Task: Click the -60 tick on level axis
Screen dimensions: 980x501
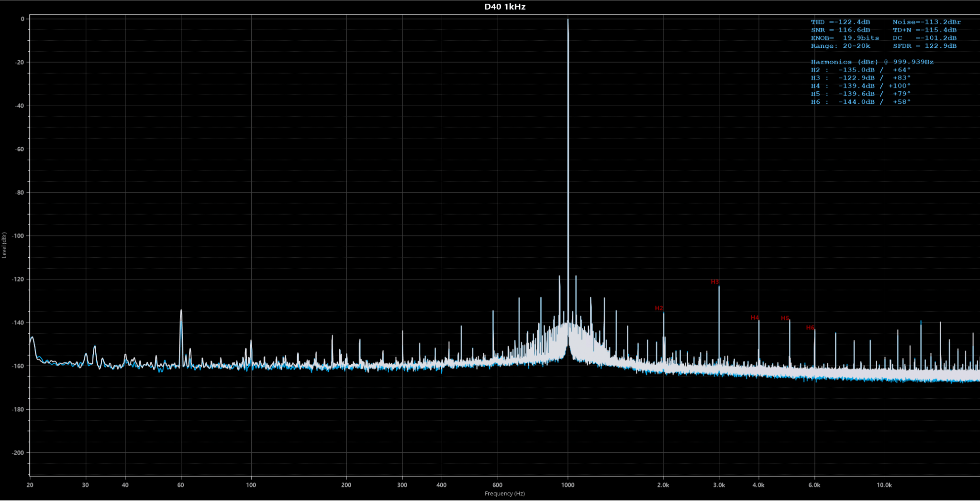Action: point(20,149)
